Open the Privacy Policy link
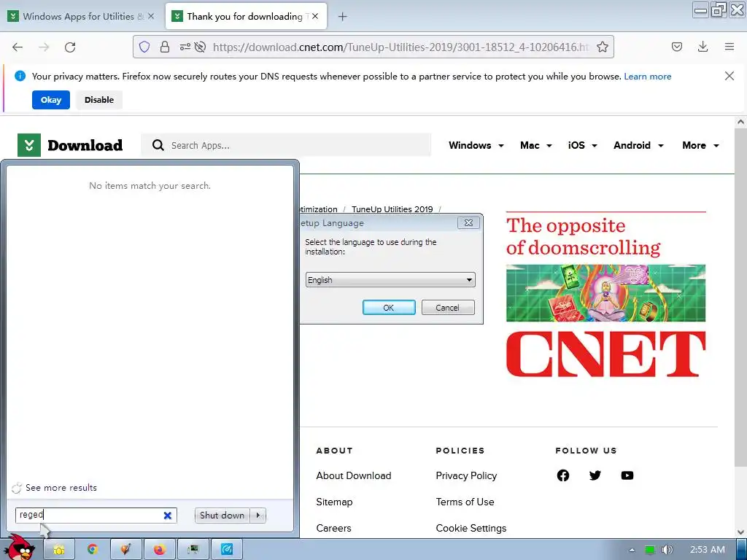 (466, 475)
